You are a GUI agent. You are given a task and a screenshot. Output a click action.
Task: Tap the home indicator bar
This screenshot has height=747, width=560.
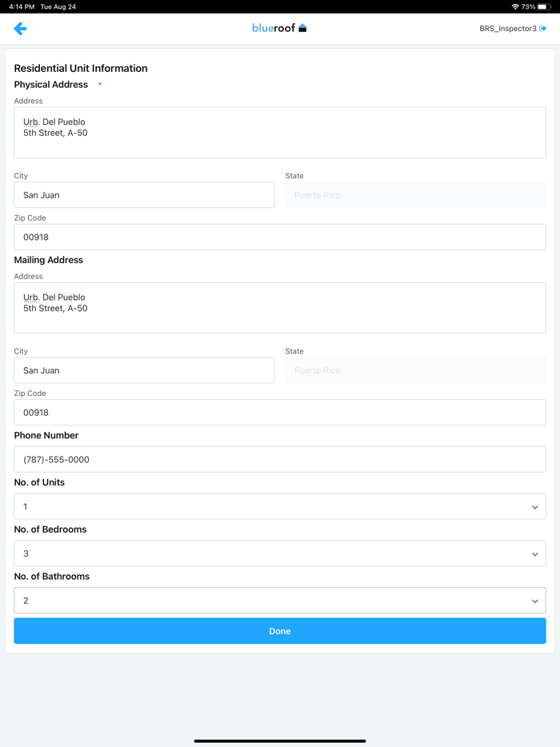[280, 741]
